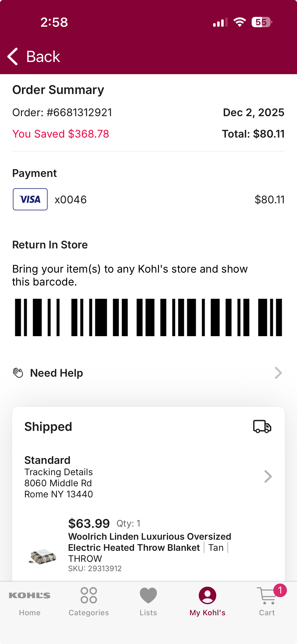Image resolution: width=297 pixels, height=644 pixels.
Task: Open the Need Help row
Action: (x=148, y=373)
